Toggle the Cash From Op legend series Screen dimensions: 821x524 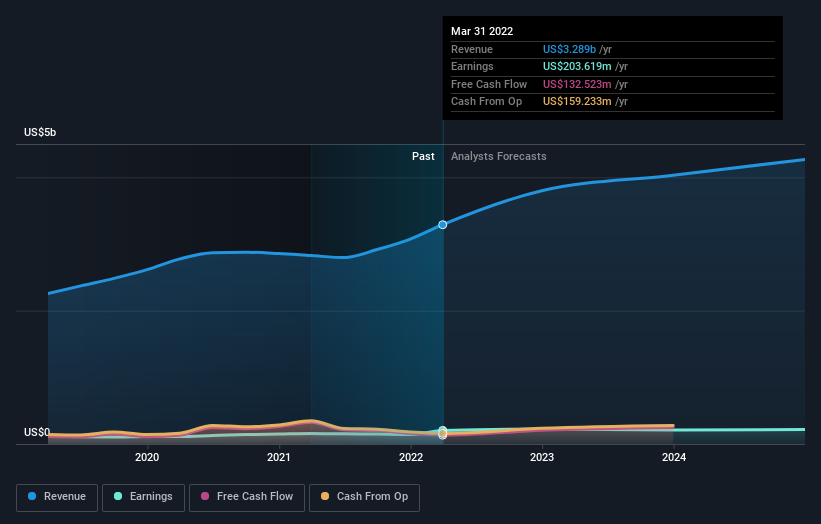[x=364, y=497]
